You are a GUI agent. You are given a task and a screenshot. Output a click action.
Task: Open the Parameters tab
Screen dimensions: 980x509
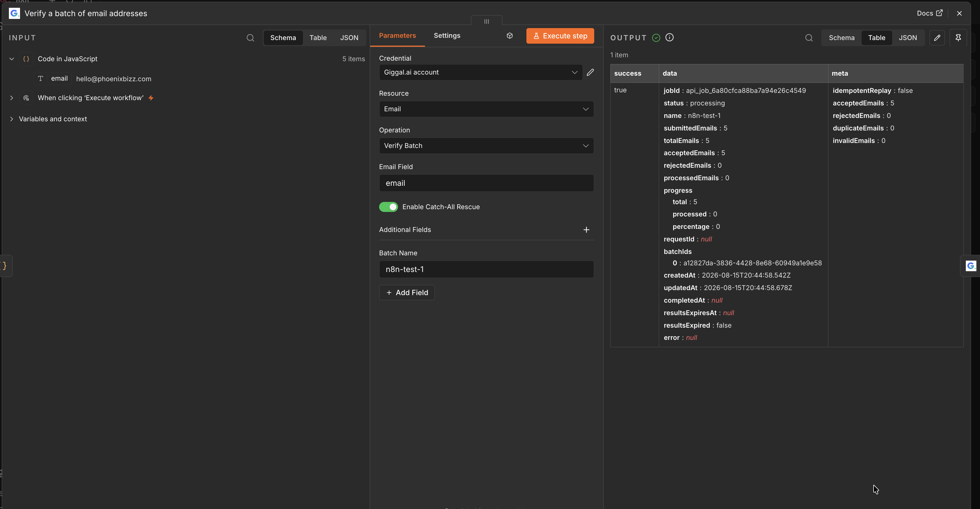tap(397, 36)
